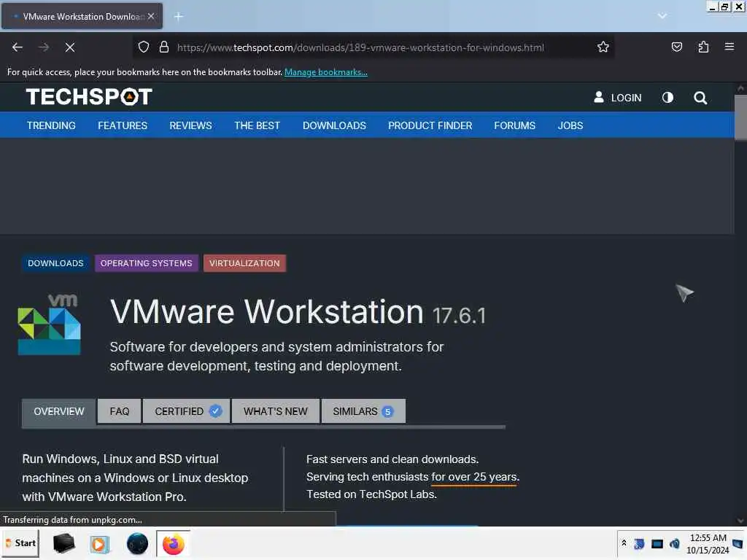
Task: Navigate to DOWNLOADS in nav bar
Action: (334, 125)
